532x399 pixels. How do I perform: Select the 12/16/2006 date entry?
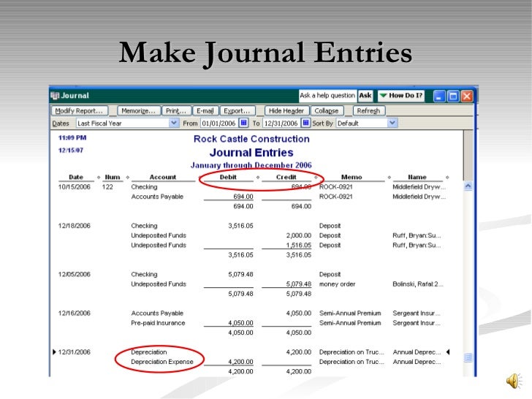click(x=75, y=313)
